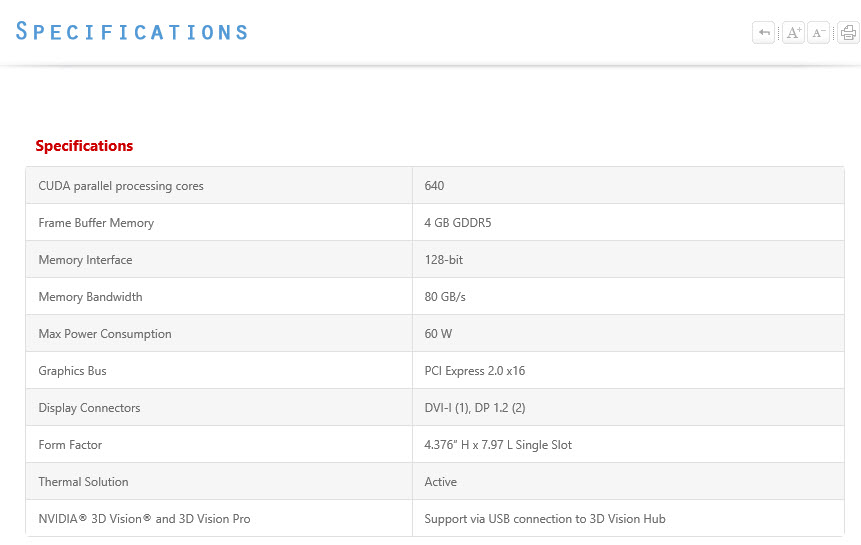This screenshot has width=861, height=545.
Task: Click the PCI Express 2.0 x16 value
Action: tap(475, 371)
